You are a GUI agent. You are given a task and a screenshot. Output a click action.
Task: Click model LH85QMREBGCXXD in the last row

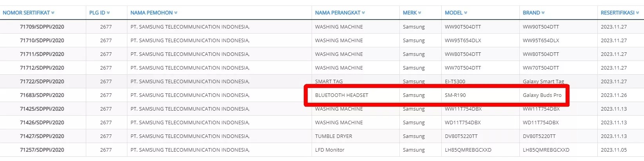point(468,150)
